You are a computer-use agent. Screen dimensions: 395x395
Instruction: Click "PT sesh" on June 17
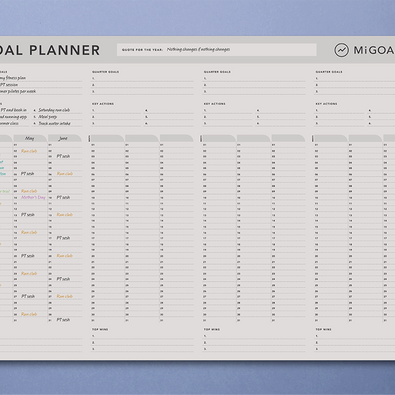pos(63,238)
